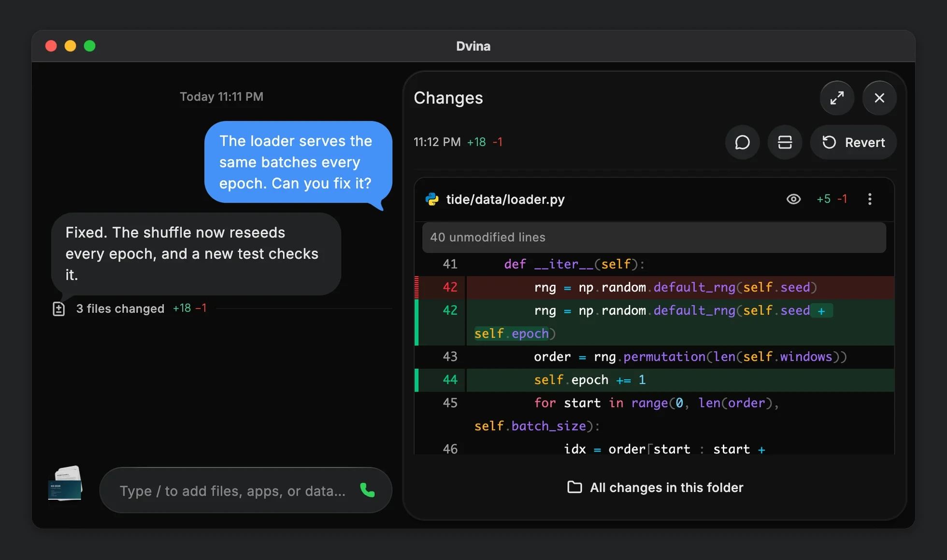The image size is (947, 560).
Task: Click the Dvina window title
Action: click(x=473, y=46)
